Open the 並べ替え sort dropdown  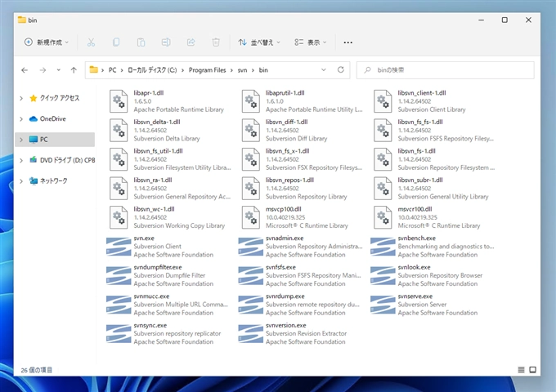tap(260, 42)
